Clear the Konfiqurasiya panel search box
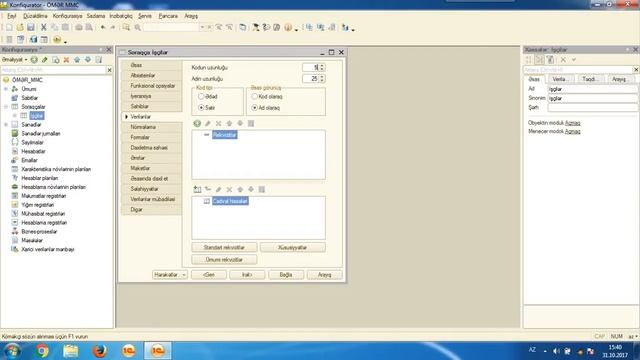 [109, 70]
